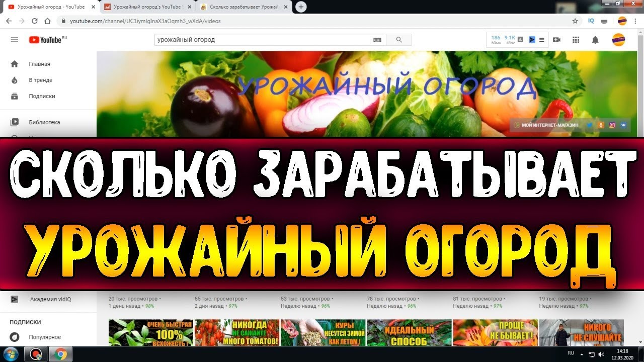Open the on-screen keyboard in search box
The width and height of the screenshot is (644, 362).
[x=377, y=40]
